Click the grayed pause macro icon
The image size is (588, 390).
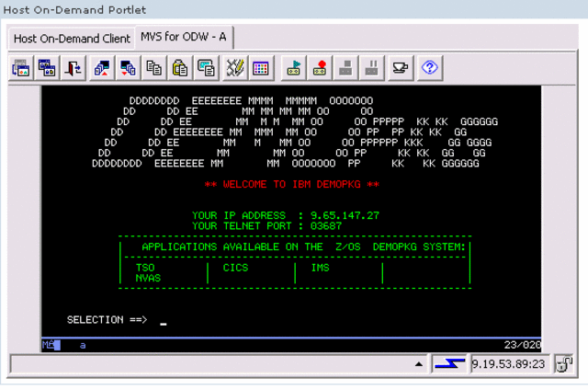click(x=371, y=68)
